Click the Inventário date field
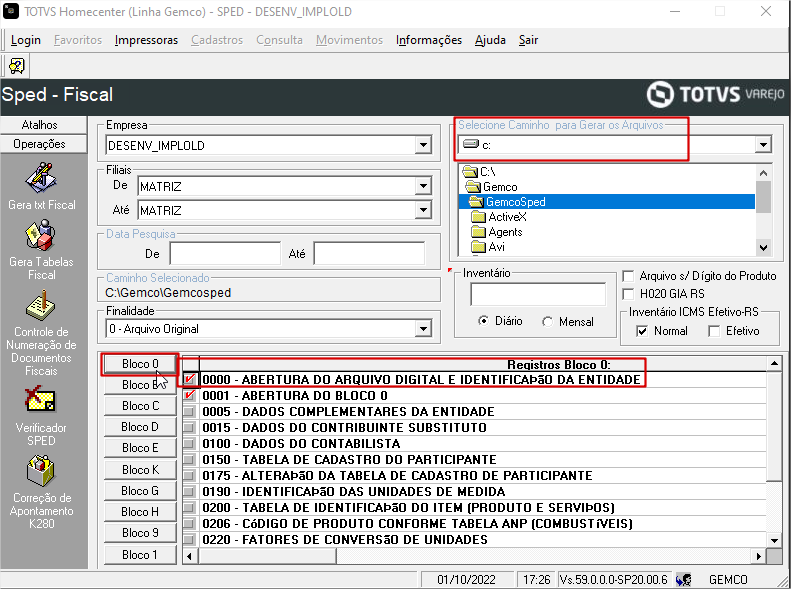791x589 pixels. pyautogui.click(x=538, y=294)
